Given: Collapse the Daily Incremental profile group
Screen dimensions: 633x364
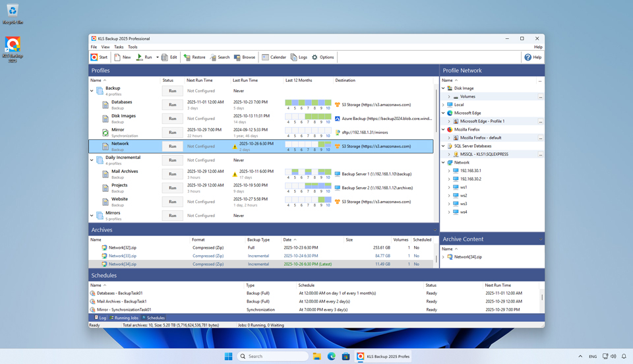Looking at the screenshot, I should coord(92,160).
